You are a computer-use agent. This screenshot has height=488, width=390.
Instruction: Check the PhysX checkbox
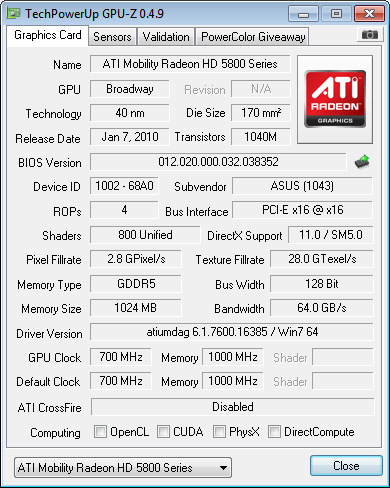click(x=219, y=431)
